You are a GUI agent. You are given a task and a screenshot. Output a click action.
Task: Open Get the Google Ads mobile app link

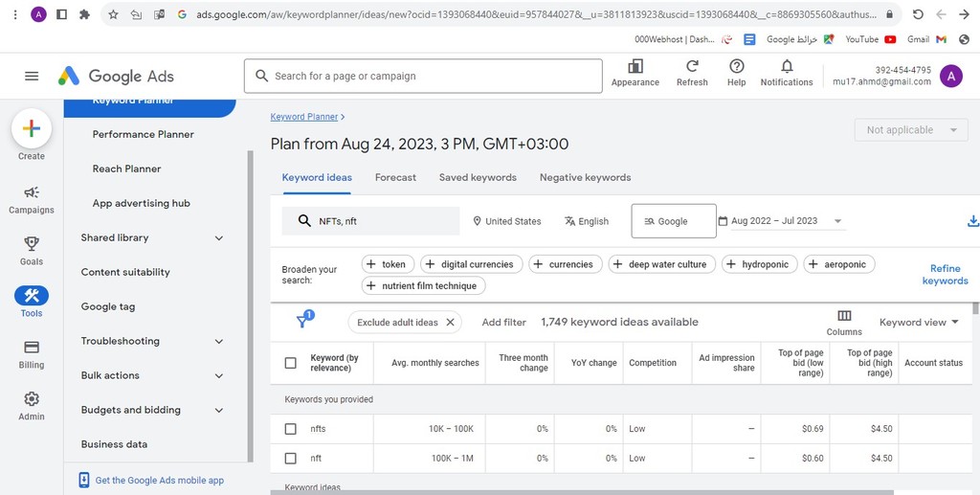tap(160, 480)
